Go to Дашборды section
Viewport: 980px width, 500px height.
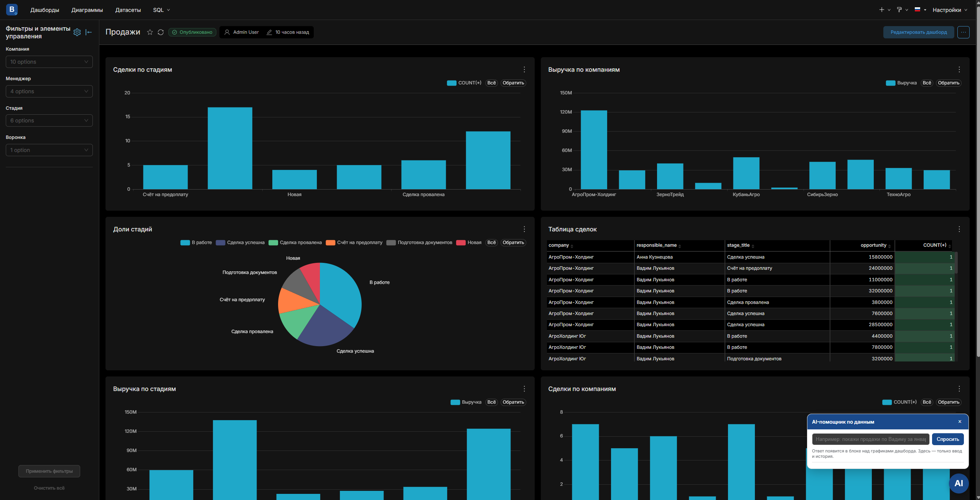point(45,10)
